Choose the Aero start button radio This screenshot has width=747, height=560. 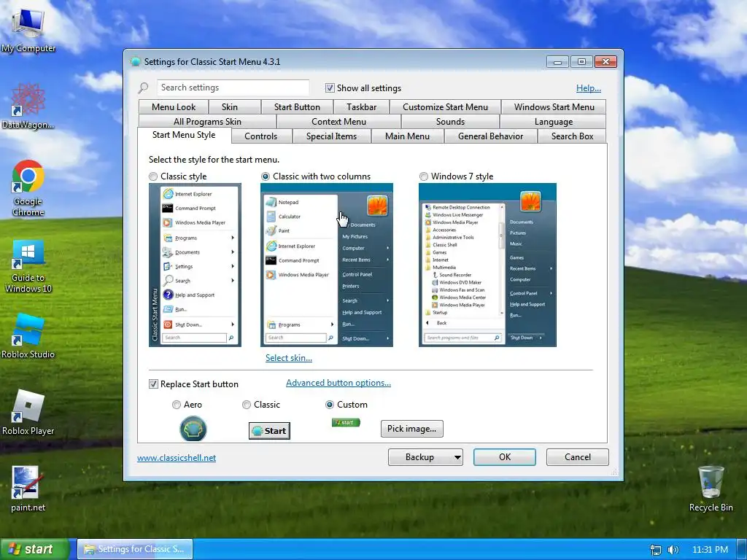click(177, 405)
